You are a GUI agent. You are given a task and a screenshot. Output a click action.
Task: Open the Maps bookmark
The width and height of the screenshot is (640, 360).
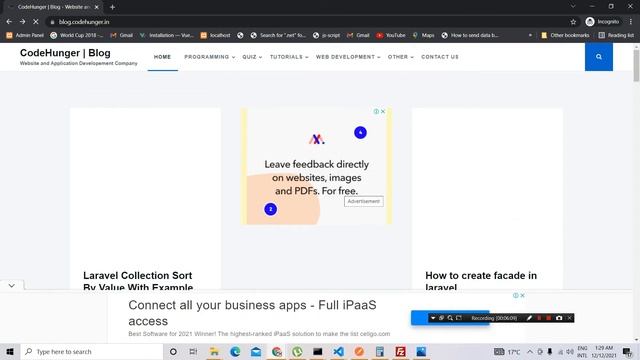(423, 36)
